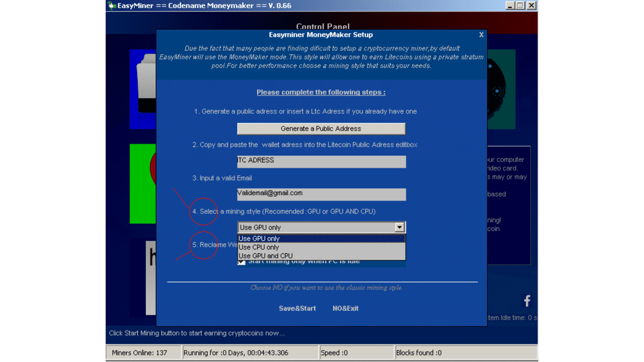This screenshot has height=362, width=644.
Task: Click the 'Click Start Mining button' hint text
Action: (197, 333)
